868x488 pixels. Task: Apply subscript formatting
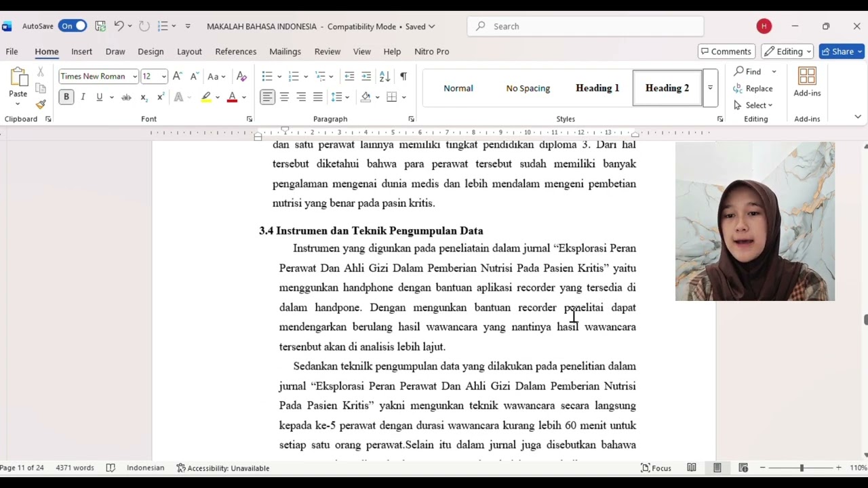point(144,97)
